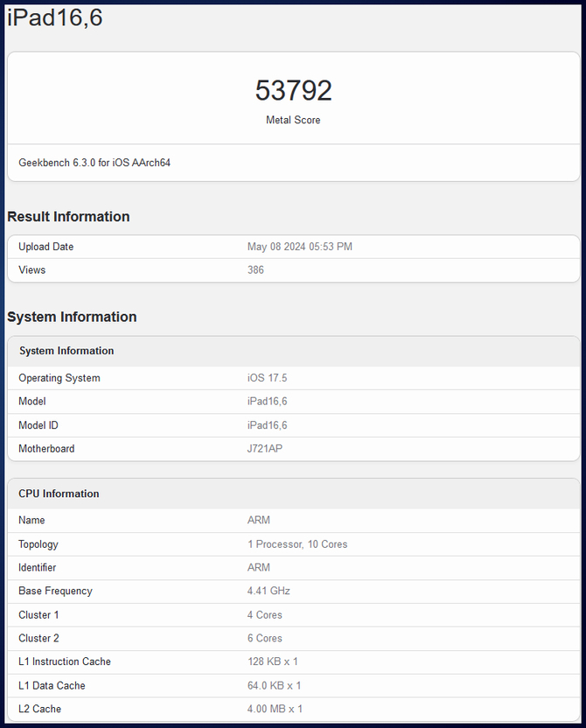This screenshot has width=586, height=728.
Task: Select the 4 Cores value
Action: [264, 615]
